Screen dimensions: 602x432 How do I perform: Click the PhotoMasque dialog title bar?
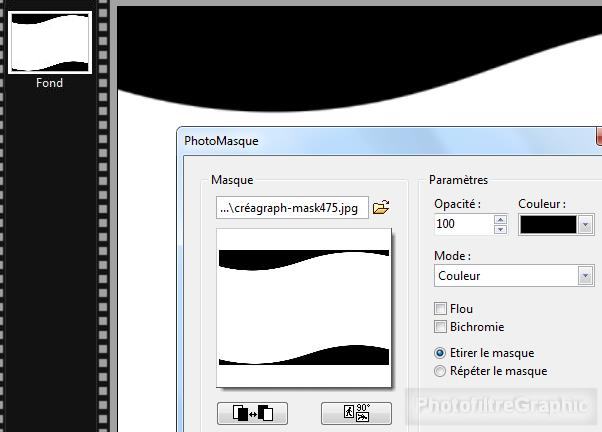388,141
